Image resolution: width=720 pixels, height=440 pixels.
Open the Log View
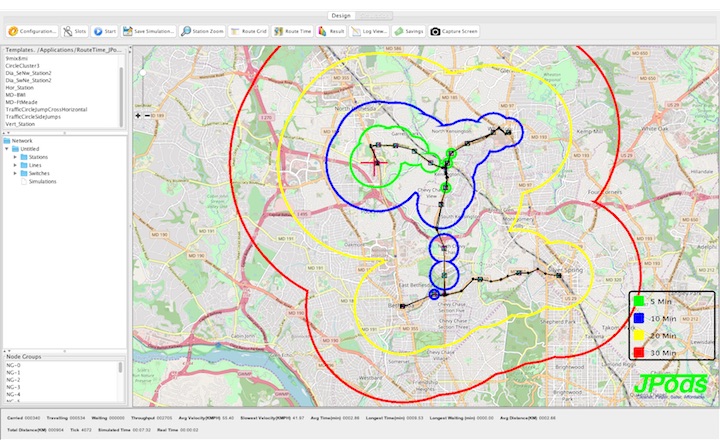pyautogui.click(x=369, y=31)
